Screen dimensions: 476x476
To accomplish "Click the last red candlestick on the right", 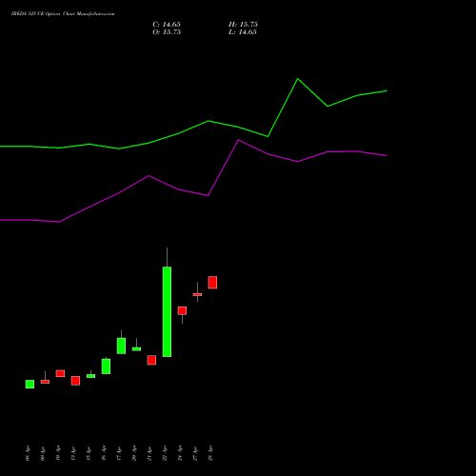I will click(212, 283).
